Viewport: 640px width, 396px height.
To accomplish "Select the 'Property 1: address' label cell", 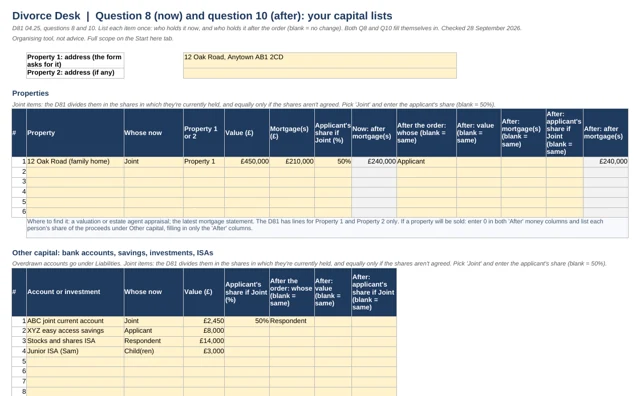I will (x=75, y=60).
